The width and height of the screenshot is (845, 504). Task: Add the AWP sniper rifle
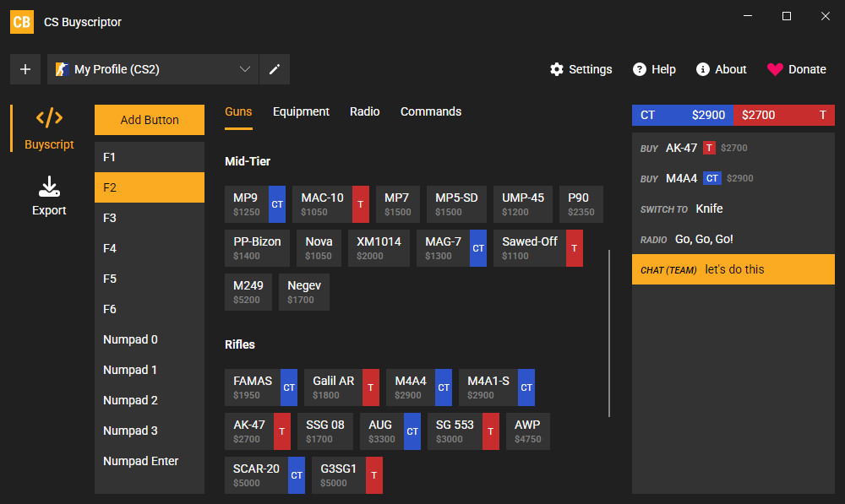pos(528,431)
